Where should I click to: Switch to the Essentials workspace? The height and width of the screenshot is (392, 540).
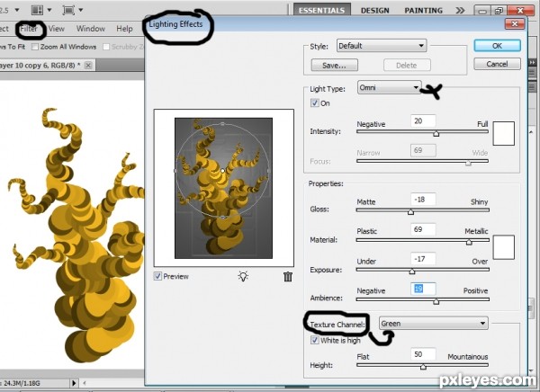(x=321, y=10)
